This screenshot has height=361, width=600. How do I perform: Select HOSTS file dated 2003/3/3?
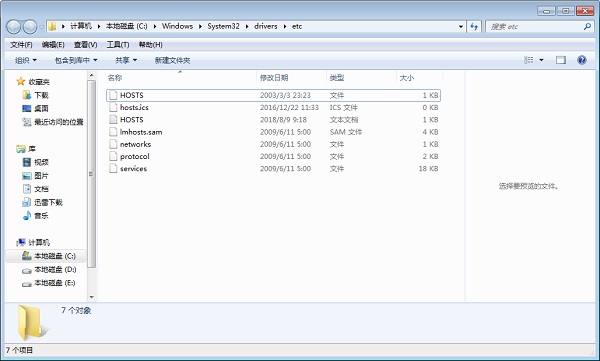273,95
